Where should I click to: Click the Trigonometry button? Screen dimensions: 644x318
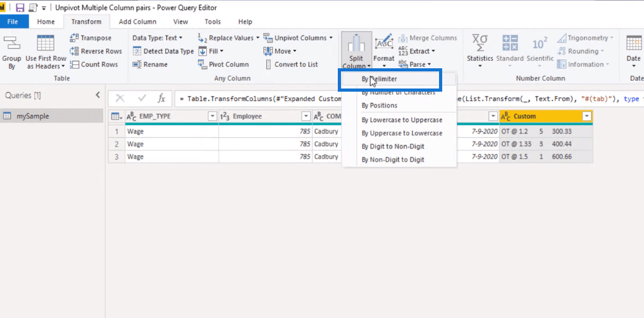click(x=585, y=38)
